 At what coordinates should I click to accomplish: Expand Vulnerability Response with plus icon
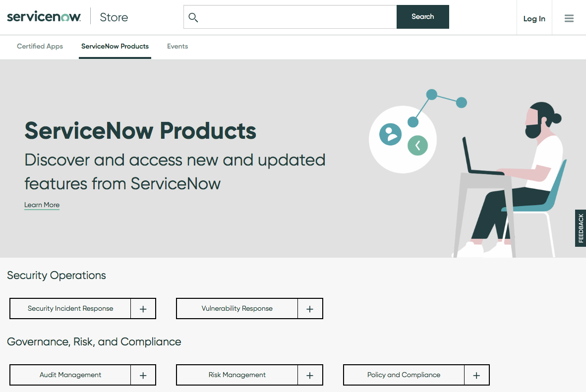pos(310,309)
